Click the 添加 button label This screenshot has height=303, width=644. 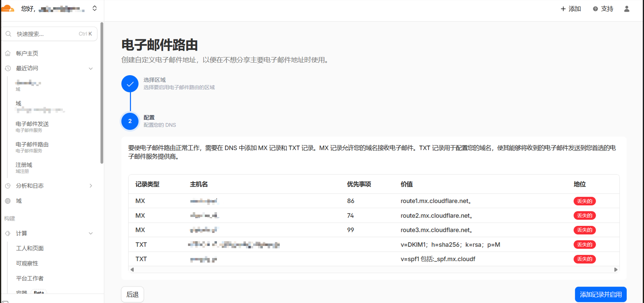click(x=575, y=9)
